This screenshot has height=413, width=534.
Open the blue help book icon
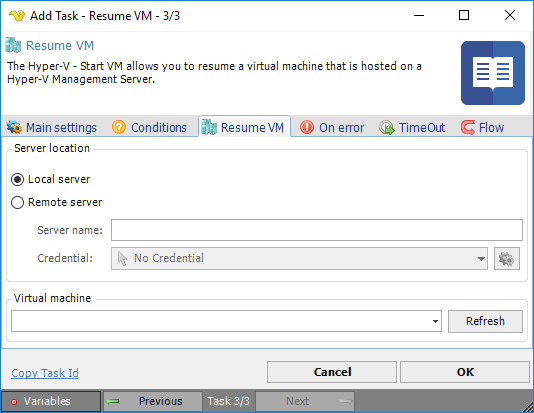tap(492, 73)
